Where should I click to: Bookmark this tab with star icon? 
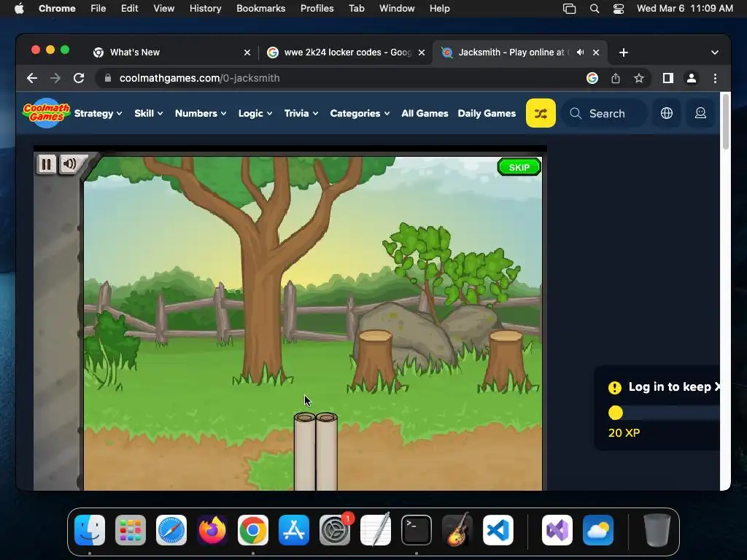[x=639, y=78]
